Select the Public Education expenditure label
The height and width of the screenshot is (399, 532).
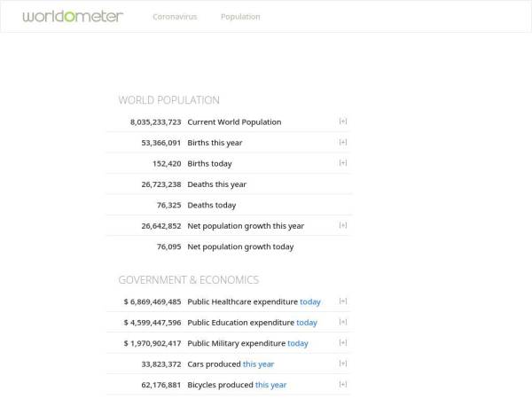click(x=241, y=323)
